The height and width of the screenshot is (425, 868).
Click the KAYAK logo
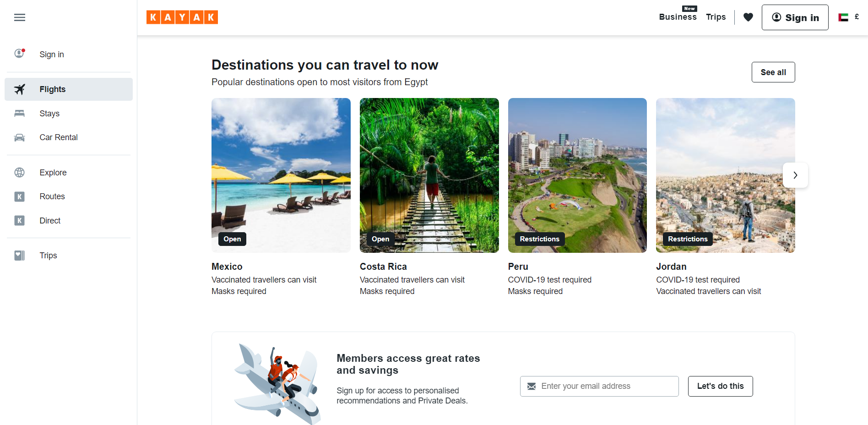click(182, 17)
